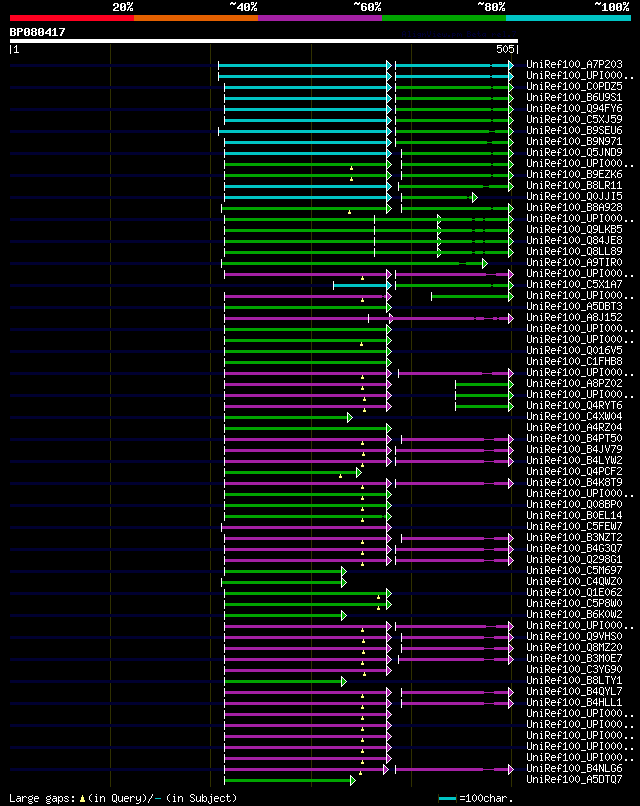Select hit label UniRef100_Q08BP0
Screen dimensions: 640x806
[574, 504]
